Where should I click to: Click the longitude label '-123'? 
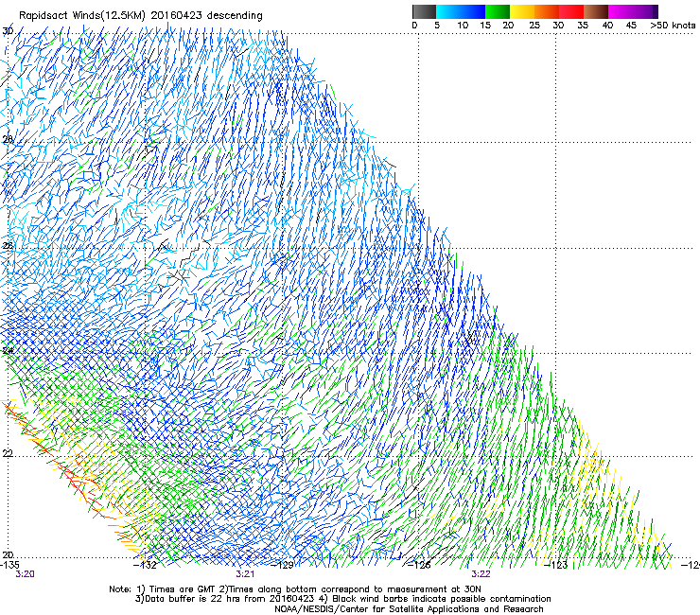pyautogui.click(x=556, y=565)
